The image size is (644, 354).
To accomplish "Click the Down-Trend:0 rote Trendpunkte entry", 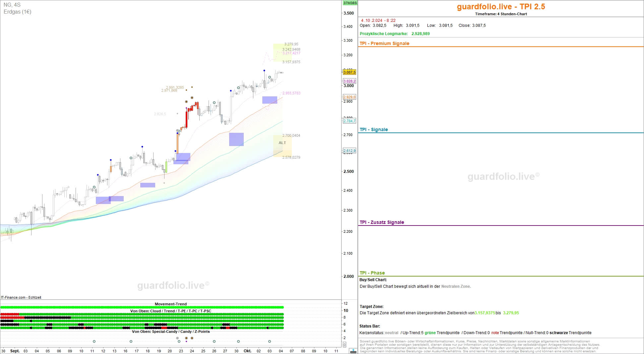I will point(493,333).
